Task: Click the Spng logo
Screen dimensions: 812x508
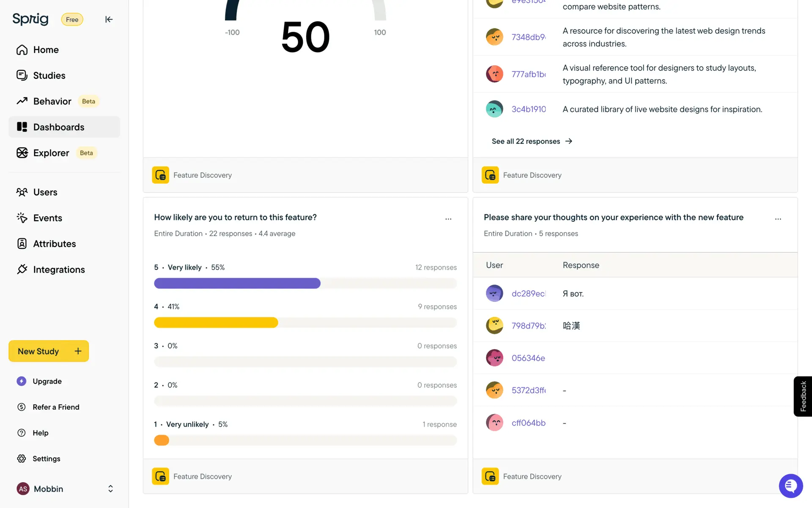Action: pyautogui.click(x=30, y=19)
